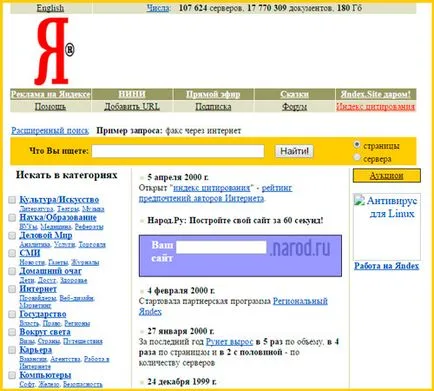The height and width of the screenshot is (391, 434).
Task: Check the Компьютеры category checkbox
Action: (12, 375)
